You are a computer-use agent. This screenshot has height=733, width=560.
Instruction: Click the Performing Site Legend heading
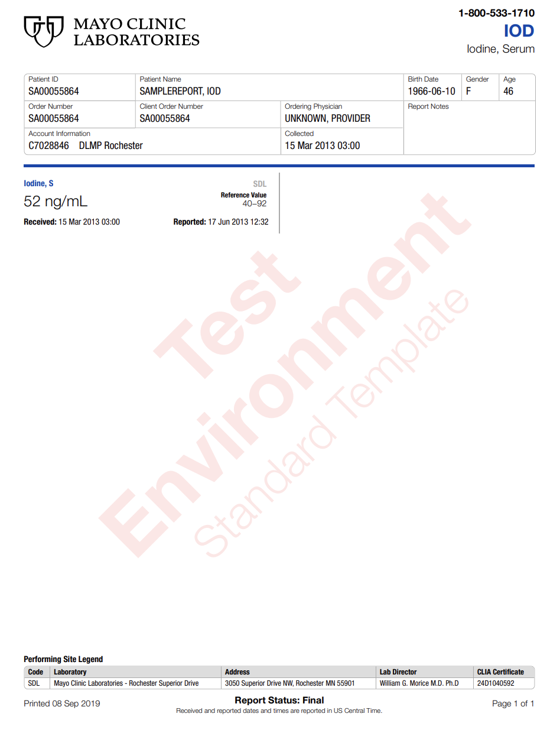tap(63, 659)
